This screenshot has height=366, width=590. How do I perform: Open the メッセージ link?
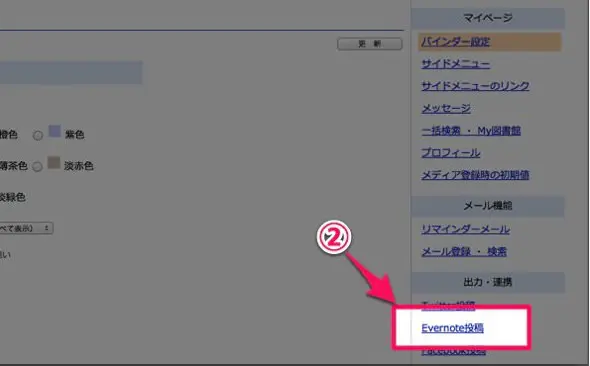tap(446, 108)
